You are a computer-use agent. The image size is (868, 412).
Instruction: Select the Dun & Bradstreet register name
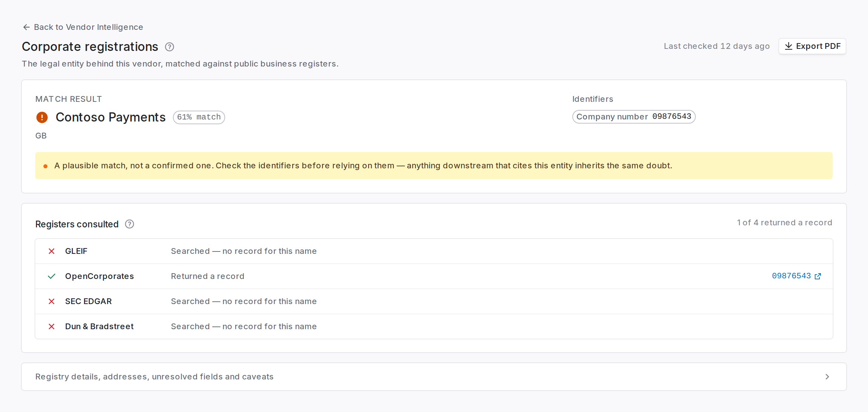[x=99, y=326]
